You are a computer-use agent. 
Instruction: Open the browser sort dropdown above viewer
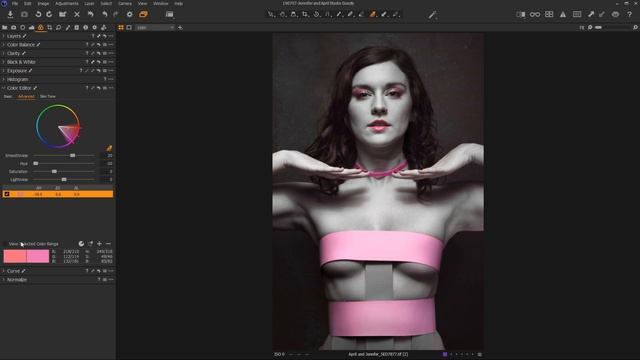[x=155, y=27]
